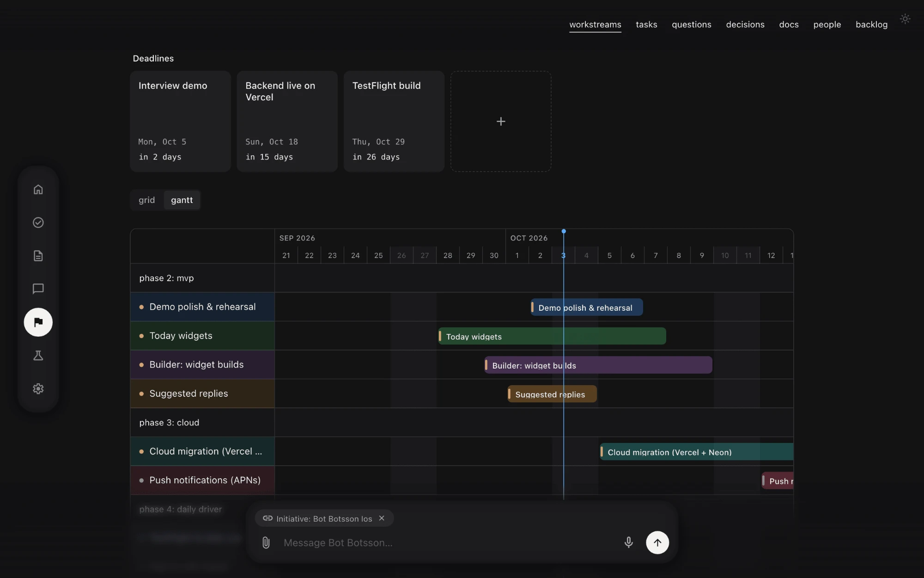Image resolution: width=924 pixels, height=578 pixels.
Task: Select the Cloud migration (Vercel + Neon) bar
Action: 697,452
